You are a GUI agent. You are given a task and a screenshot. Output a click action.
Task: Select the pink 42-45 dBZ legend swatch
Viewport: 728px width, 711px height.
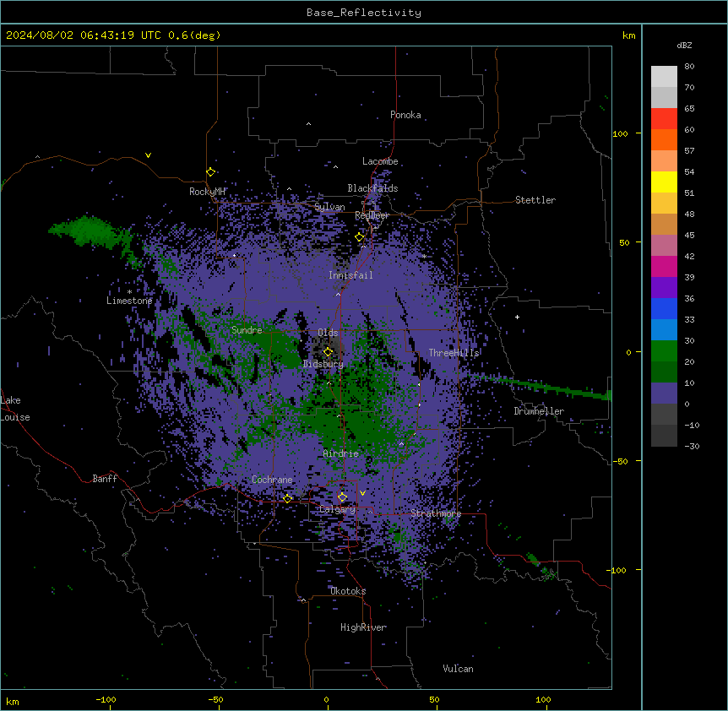point(664,245)
